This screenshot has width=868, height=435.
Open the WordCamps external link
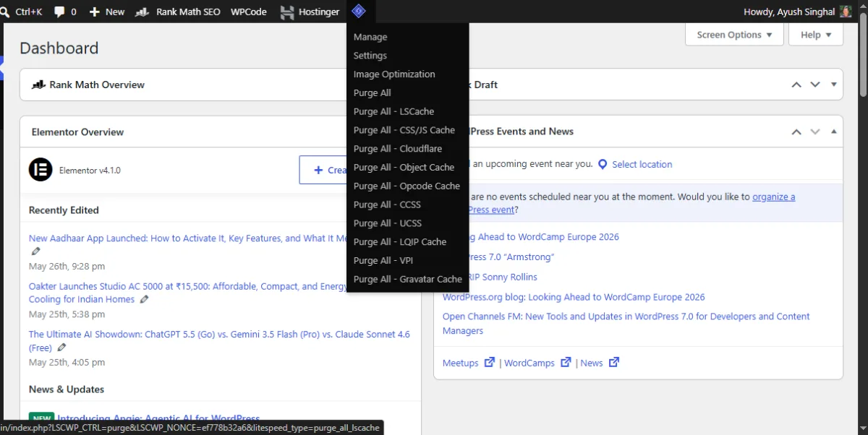tap(537, 363)
